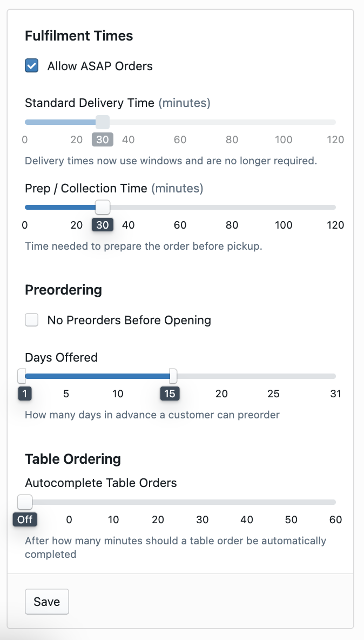The width and height of the screenshot is (364, 640).
Task: Enable No Preorders Before Opening checkbox
Action: 32,320
